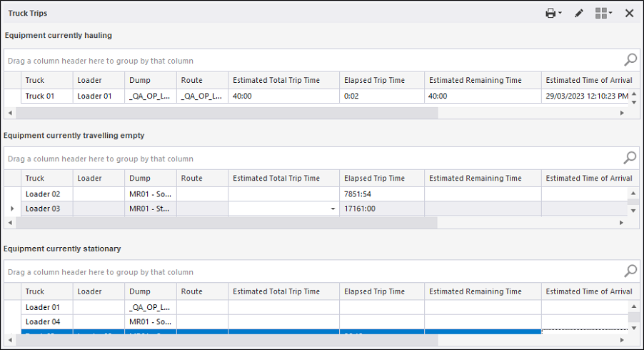
Task: Click Dump column header in hauling grid
Action: (151, 80)
